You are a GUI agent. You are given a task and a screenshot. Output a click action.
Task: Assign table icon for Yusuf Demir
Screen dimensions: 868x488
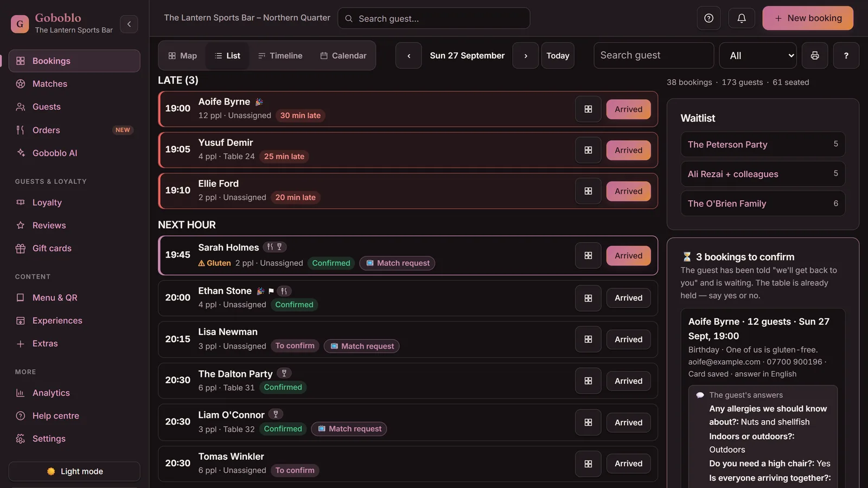tap(588, 150)
